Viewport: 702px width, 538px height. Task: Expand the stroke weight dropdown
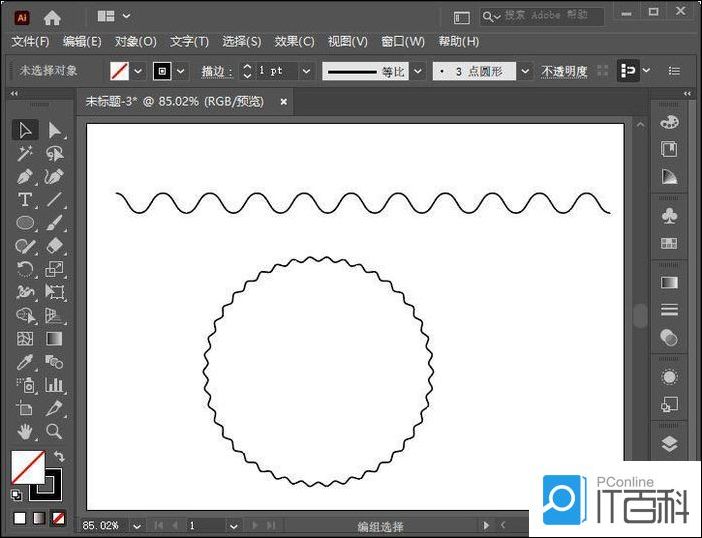306,71
